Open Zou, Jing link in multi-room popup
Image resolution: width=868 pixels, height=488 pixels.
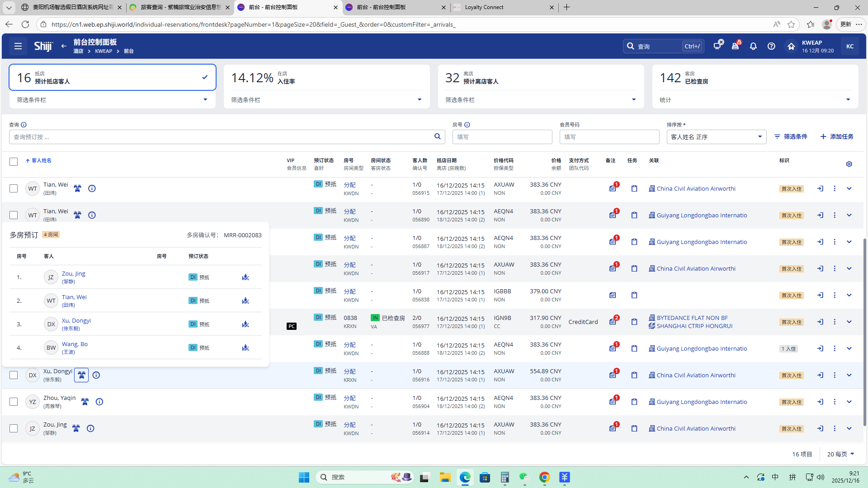73,274
